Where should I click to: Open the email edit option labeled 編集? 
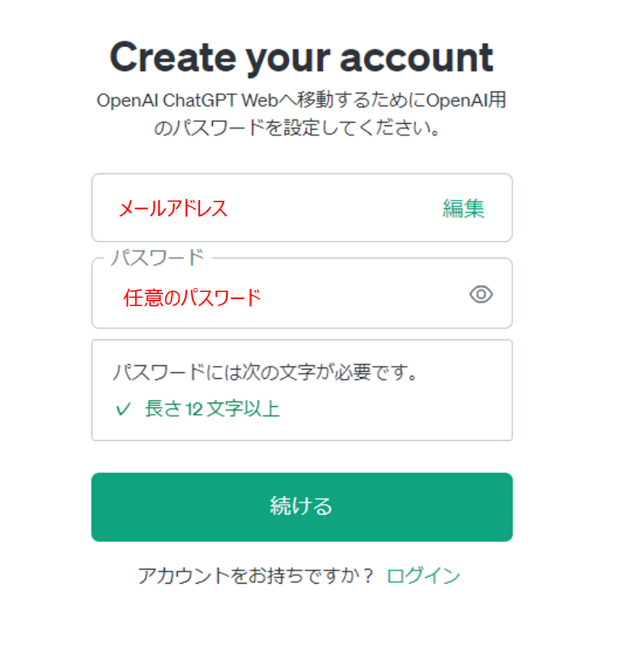click(463, 209)
